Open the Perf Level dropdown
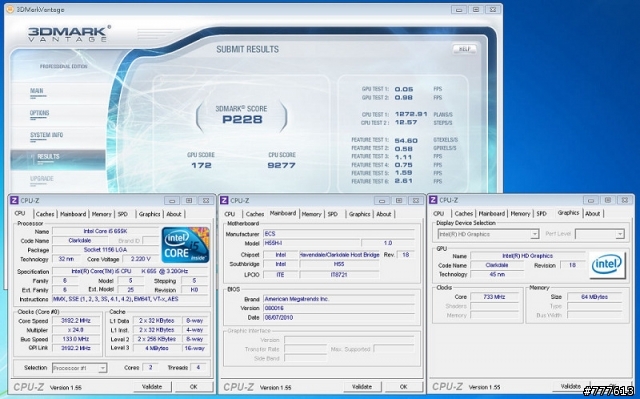Viewport: 640px width, 399px height. coord(600,234)
